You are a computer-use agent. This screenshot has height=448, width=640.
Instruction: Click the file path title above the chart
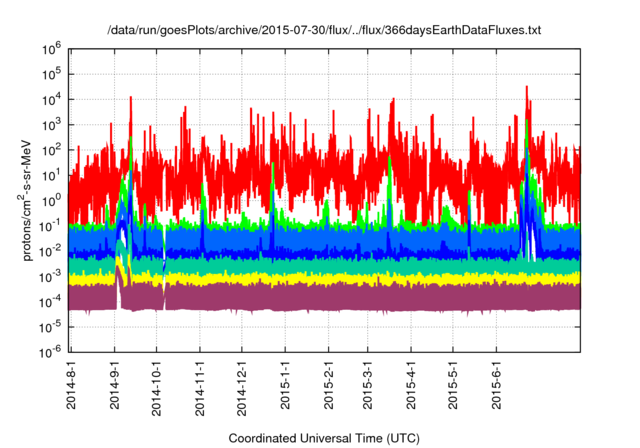(324, 30)
